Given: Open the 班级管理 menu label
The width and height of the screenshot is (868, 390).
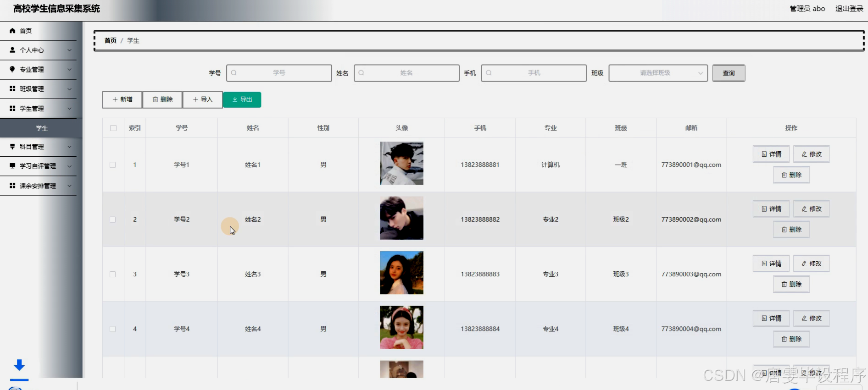Looking at the screenshot, I should [32, 88].
